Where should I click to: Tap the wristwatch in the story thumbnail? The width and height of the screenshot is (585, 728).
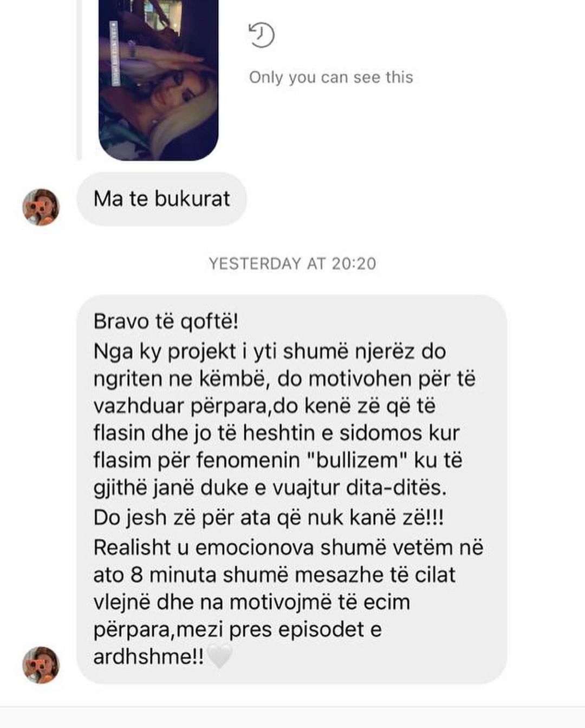point(132,50)
